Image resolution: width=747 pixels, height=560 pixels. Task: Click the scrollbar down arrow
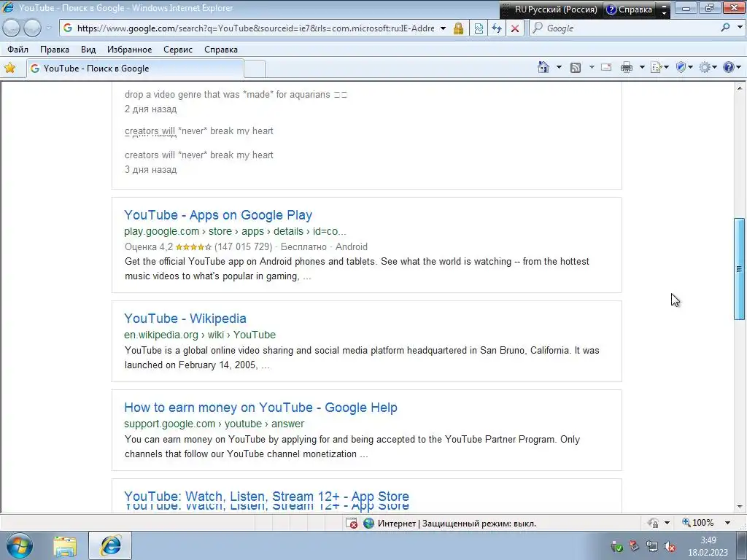click(x=740, y=507)
